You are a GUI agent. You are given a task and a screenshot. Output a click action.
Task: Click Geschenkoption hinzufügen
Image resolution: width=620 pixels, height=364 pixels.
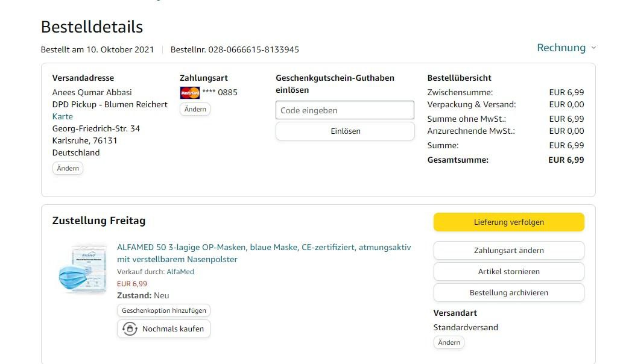point(163,311)
